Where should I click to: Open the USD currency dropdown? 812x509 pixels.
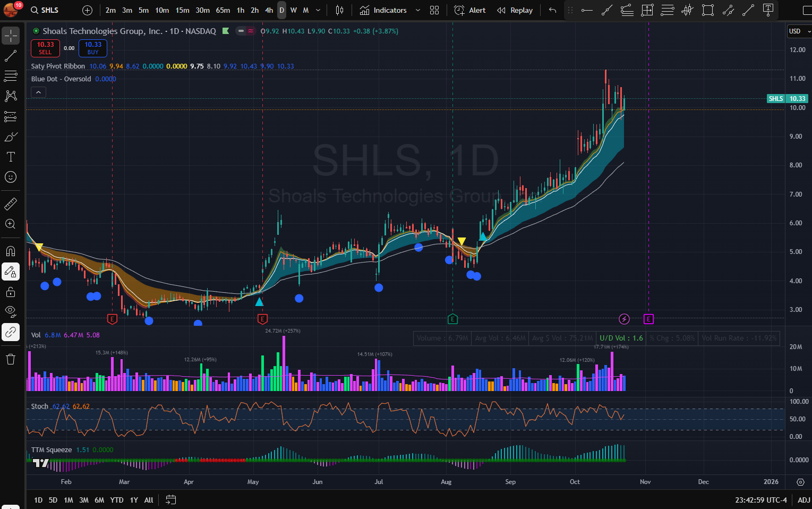point(799,31)
